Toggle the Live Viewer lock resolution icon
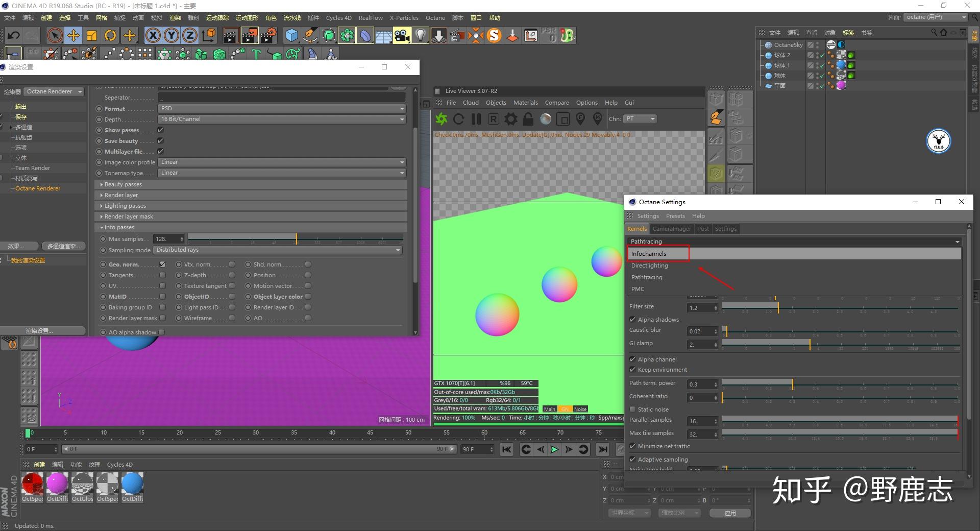The image size is (980, 531). [528, 119]
